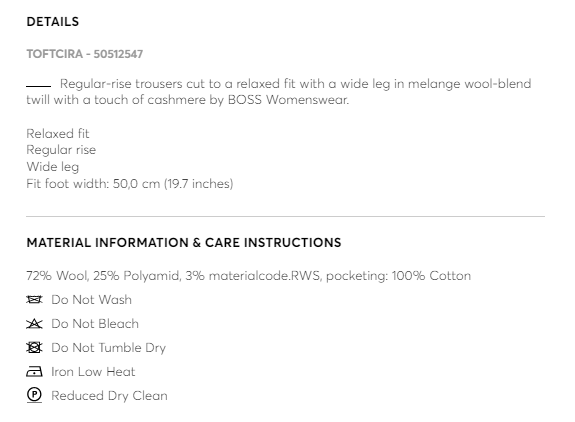The width and height of the screenshot is (575, 422).
Task: Click the Do Not Bleach triangle icon
Action: click(34, 324)
